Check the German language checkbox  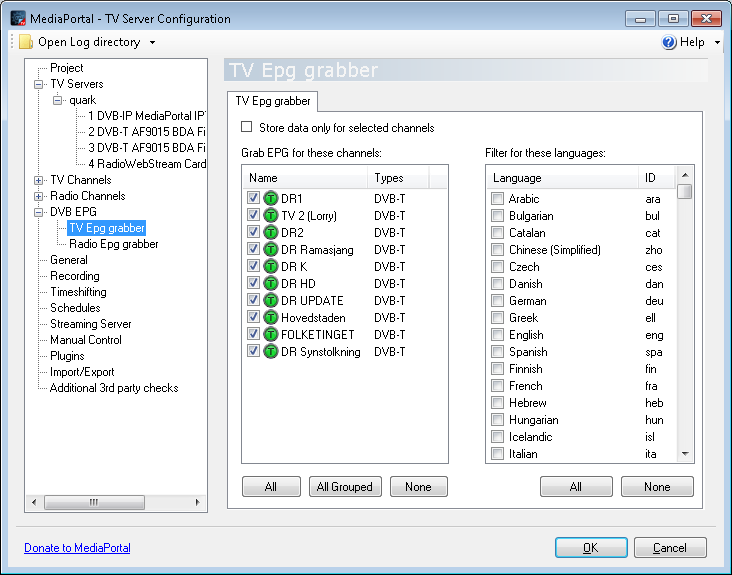tap(498, 301)
